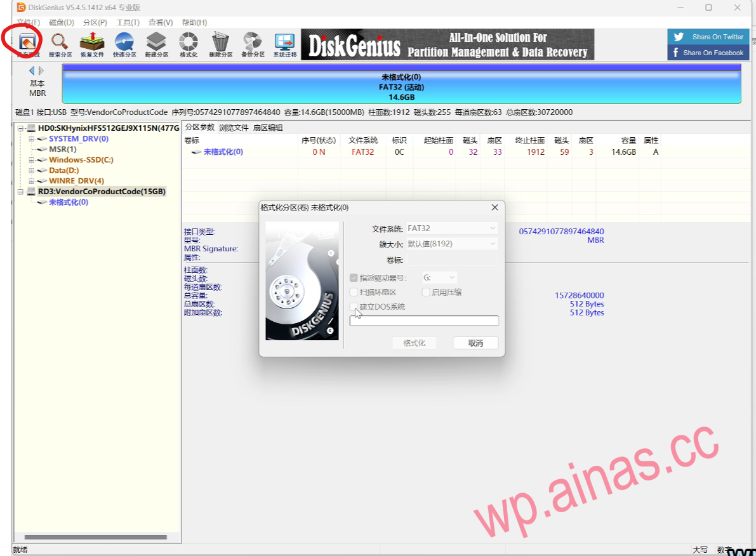Open the 磁盘(D) menu

61,23
